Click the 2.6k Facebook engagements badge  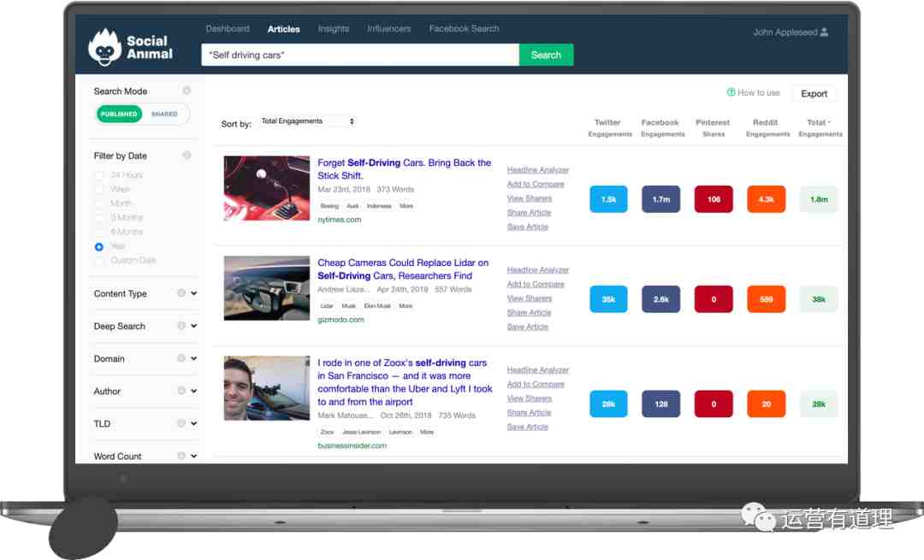pos(661,299)
